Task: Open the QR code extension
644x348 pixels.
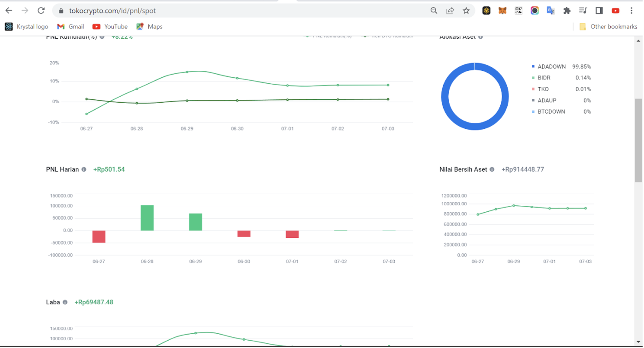Action: [x=519, y=11]
